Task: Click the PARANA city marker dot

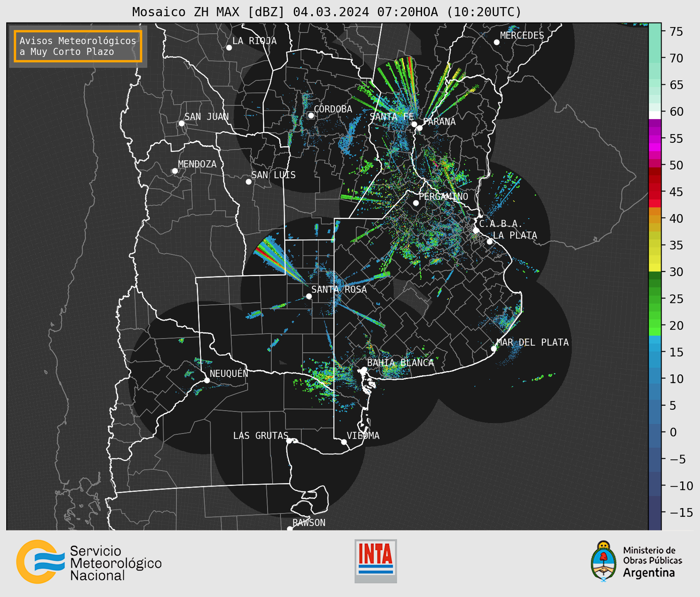Action: [420, 128]
